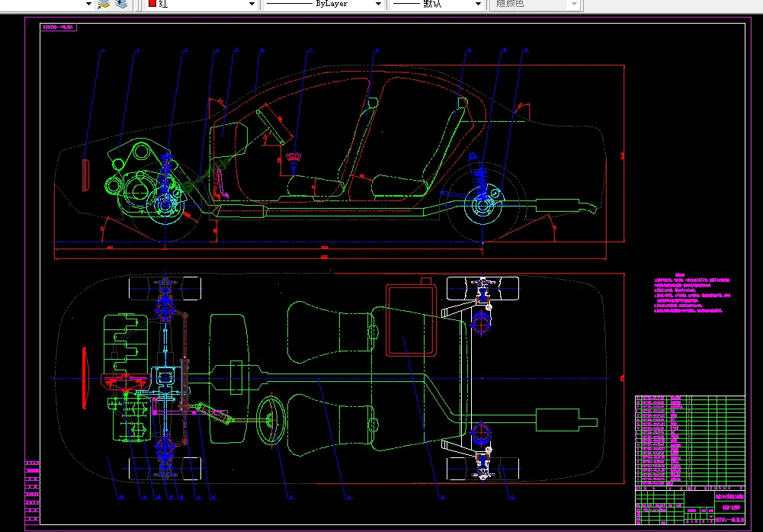Select the red fuel tank outline in plan view
Viewport: 763px width, 532px height.
pyautogui.click(x=412, y=320)
